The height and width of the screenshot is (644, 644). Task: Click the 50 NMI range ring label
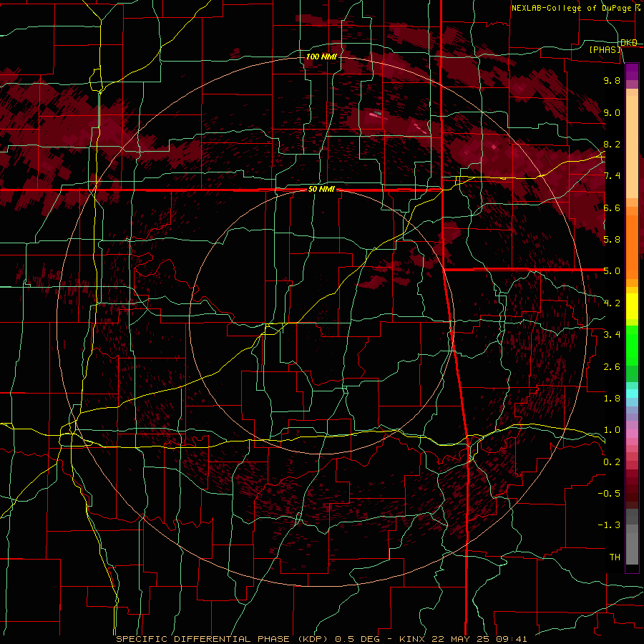(x=321, y=190)
